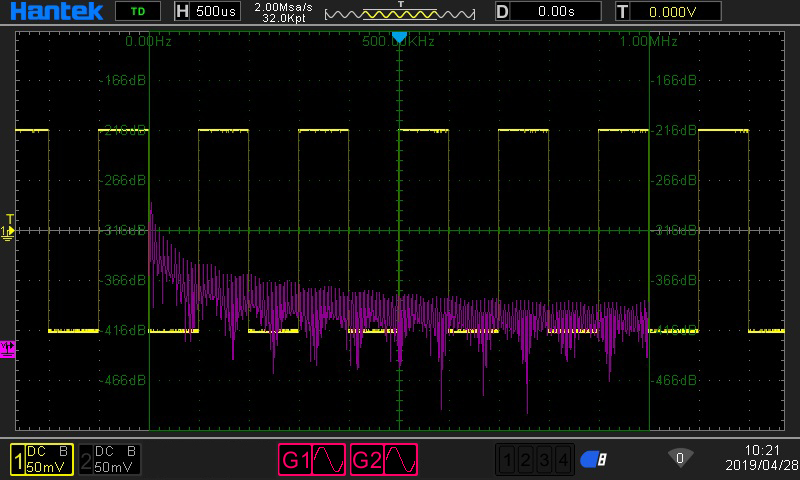Click the right -216dB scale label
Image resolution: width=800 pixels, height=480 pixels.
point(674,131)
